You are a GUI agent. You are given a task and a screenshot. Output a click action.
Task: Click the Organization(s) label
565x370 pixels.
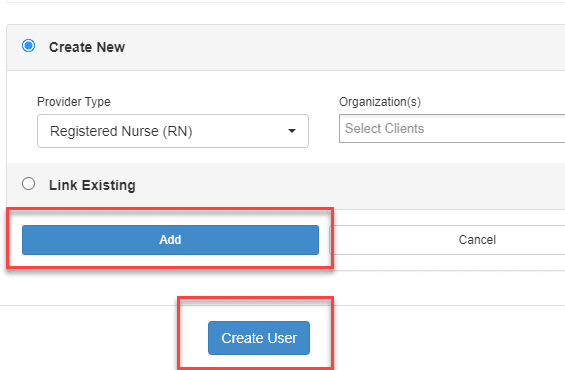tap(380, 102)
